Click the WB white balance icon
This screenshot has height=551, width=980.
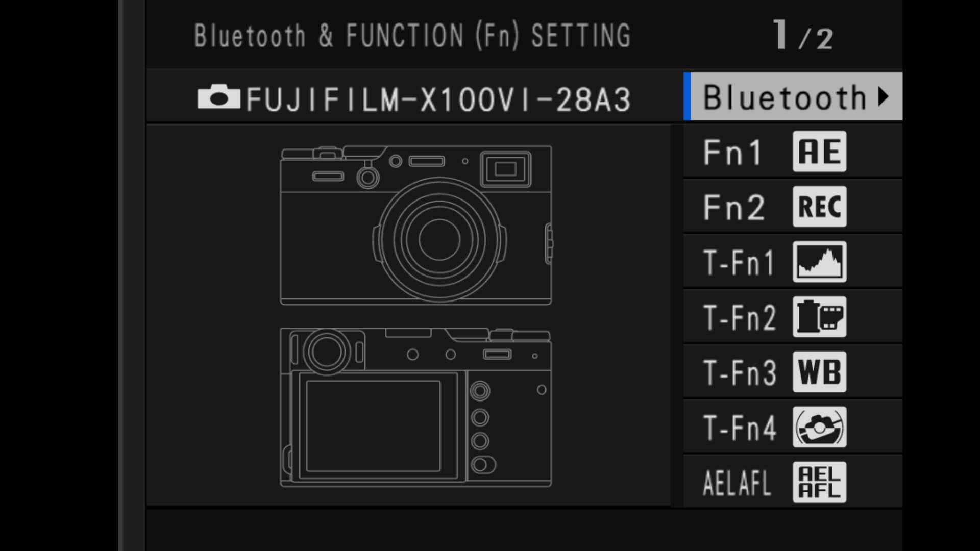click(819, 372)
